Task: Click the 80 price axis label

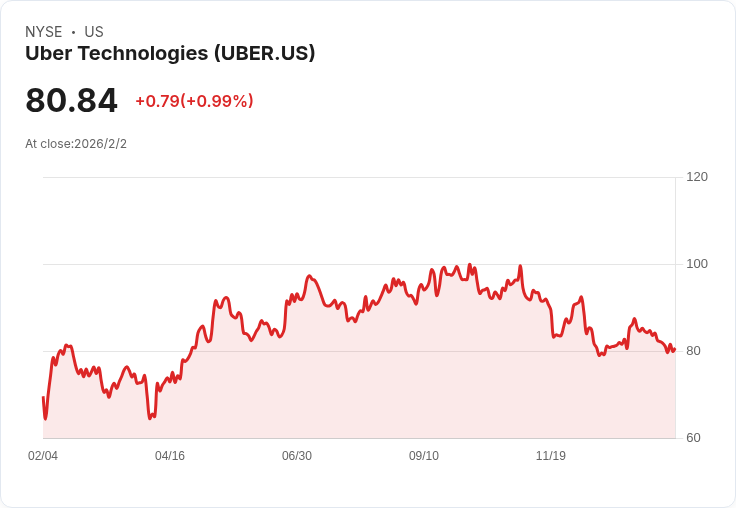Action: [x=693, y=351]
